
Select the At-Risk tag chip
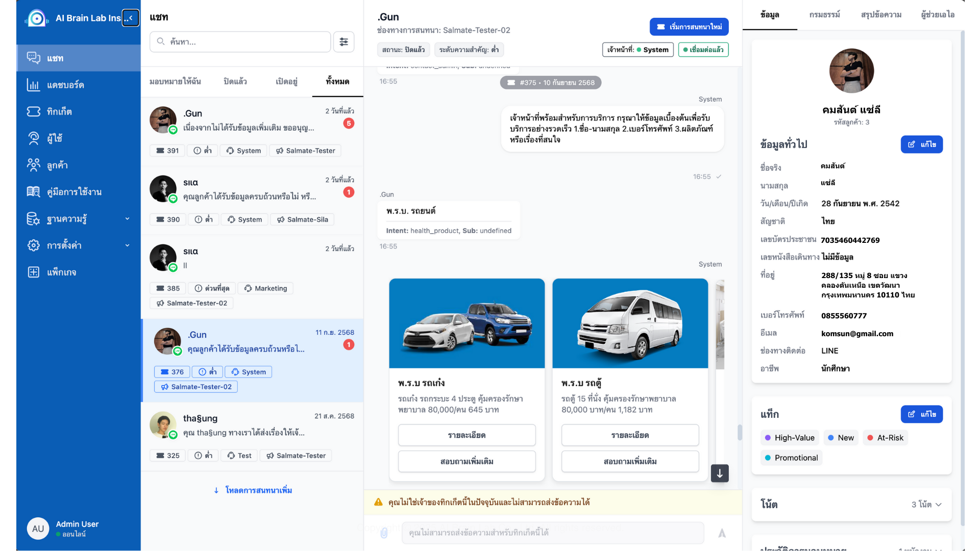[885, 438]
